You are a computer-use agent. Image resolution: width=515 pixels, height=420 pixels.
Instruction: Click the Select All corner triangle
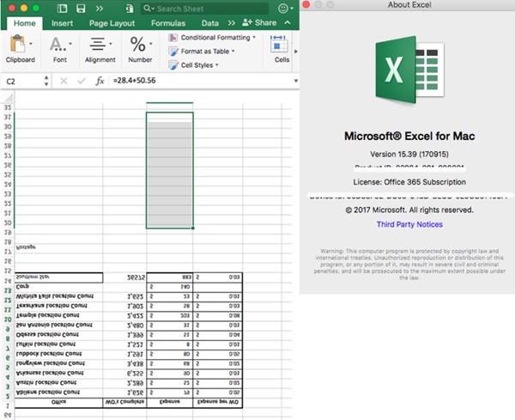(9, 97)
